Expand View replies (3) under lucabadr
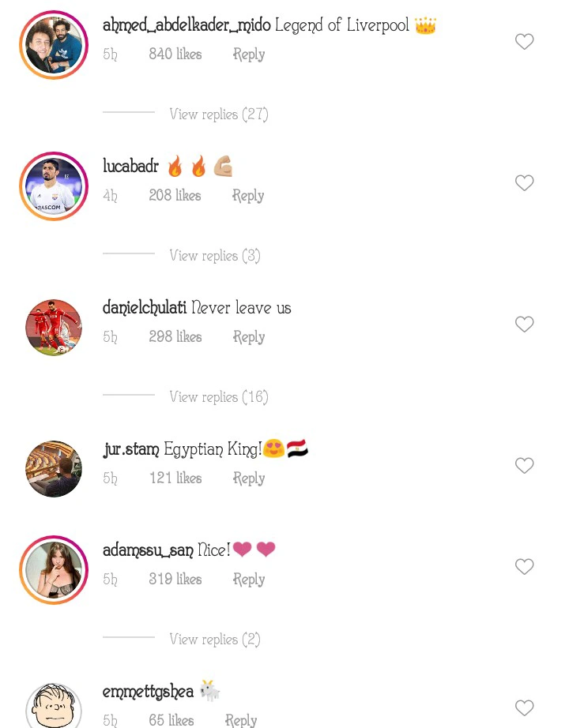The width and height of the screenshot is (569, 728). [x=215, y=255]
